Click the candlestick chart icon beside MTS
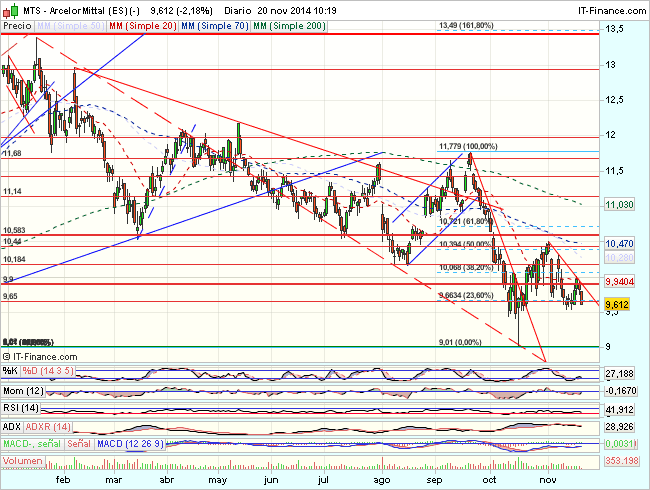 click(8, 9)
